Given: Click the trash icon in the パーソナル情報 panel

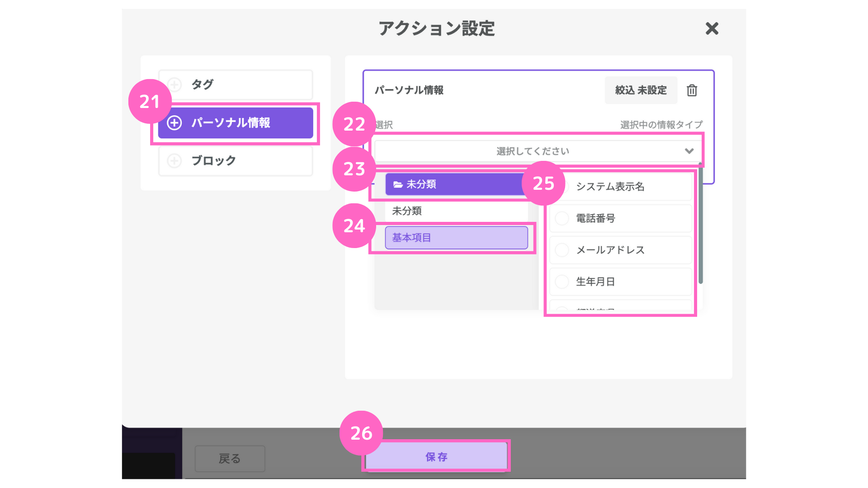Looking at the screenshot, I should [692, 90].
